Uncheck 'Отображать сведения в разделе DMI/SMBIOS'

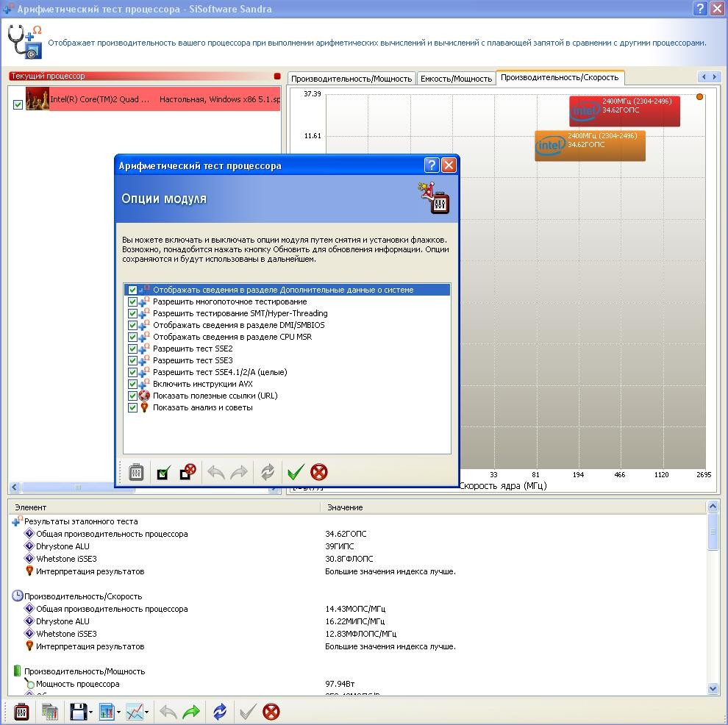[x=132, y=326]
